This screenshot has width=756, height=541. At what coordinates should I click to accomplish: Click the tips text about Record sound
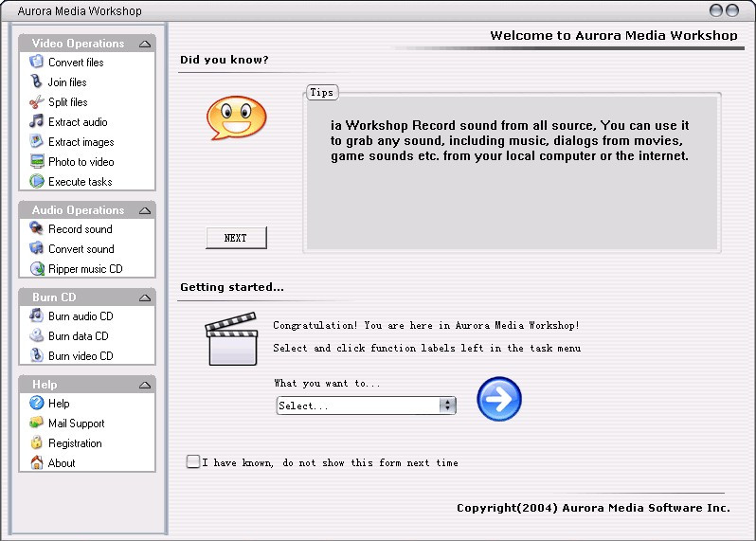point(510,140)
